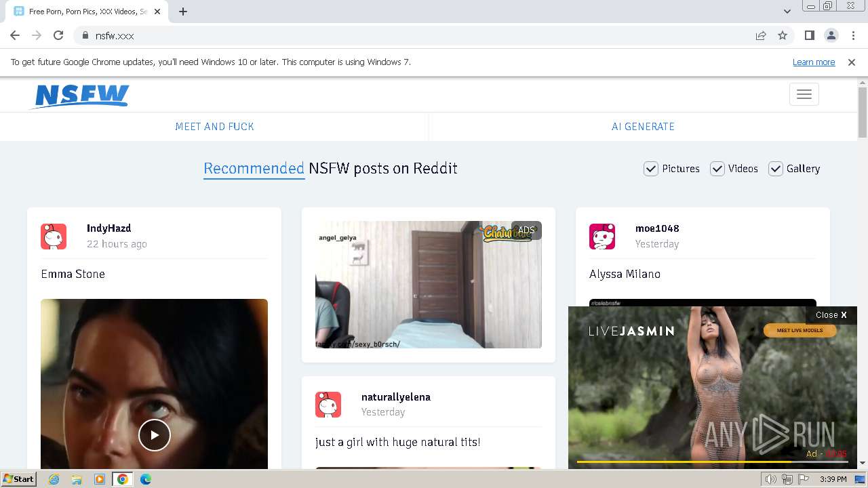Viewport: 868px width, 488px height.
Task: Click the naturallyelena Reddit avatar icon
Action: coord(328,405)
